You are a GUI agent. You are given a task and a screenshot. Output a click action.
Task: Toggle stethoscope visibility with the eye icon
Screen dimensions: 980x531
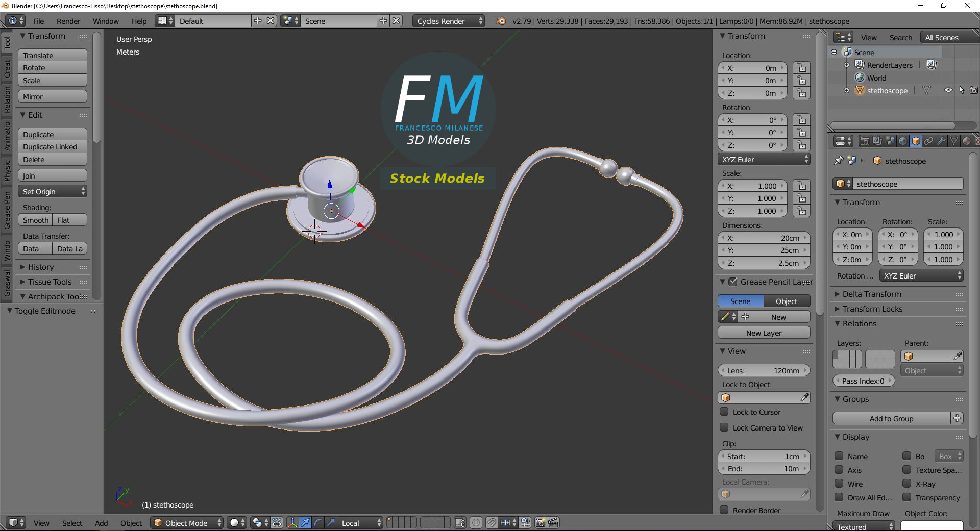pyautogui.click(x=948, y=90)
